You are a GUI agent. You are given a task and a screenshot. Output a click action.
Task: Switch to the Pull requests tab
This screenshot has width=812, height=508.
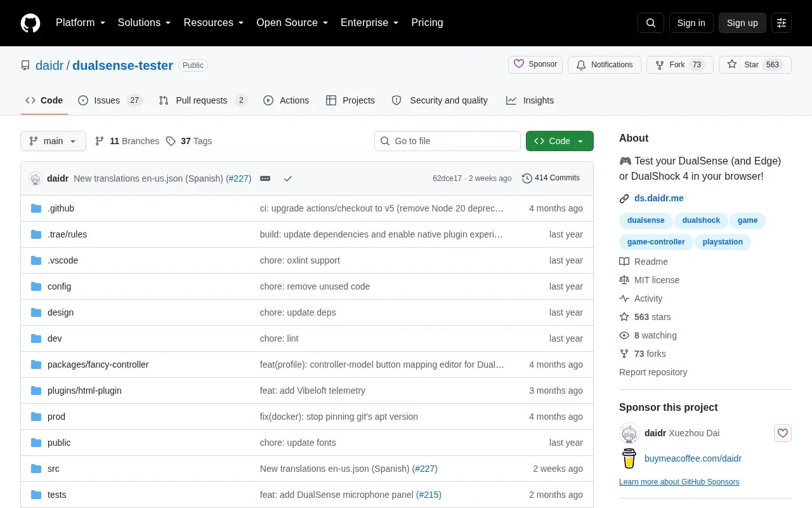coord(203,100)
